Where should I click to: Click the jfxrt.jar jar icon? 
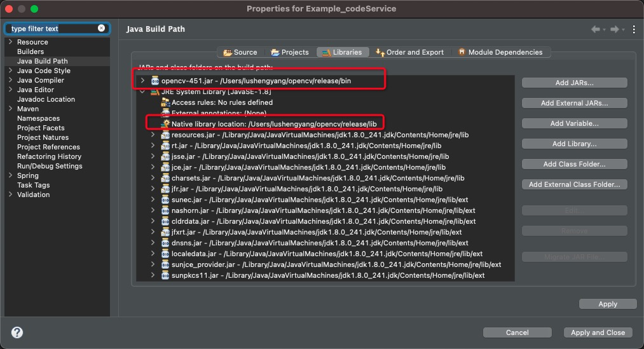click(x=165, y=232)
